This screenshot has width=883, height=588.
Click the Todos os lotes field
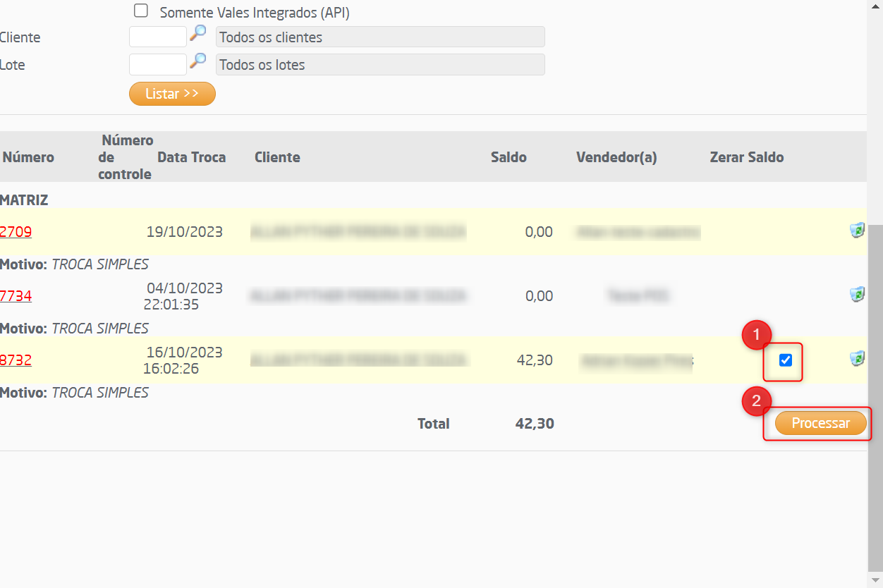coord(380,64)
